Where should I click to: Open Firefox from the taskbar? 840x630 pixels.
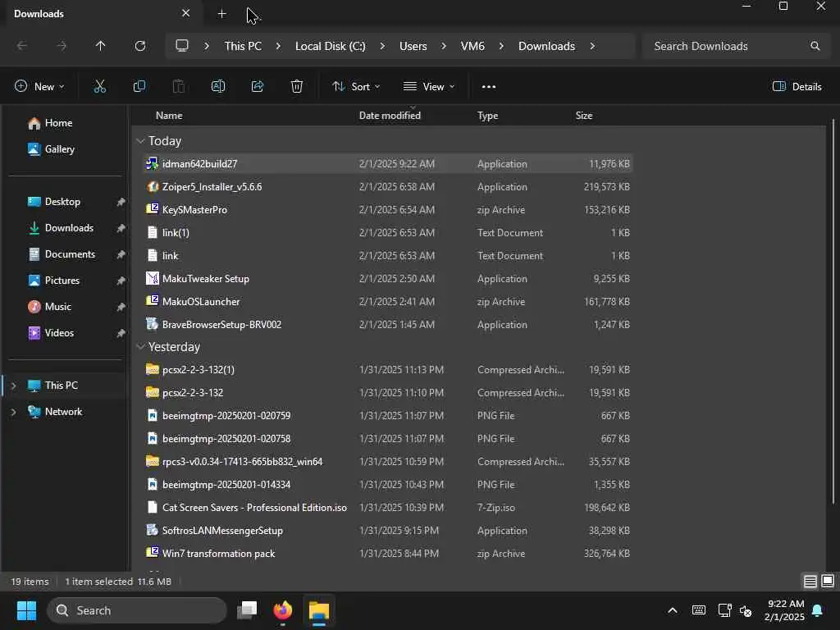283,610
